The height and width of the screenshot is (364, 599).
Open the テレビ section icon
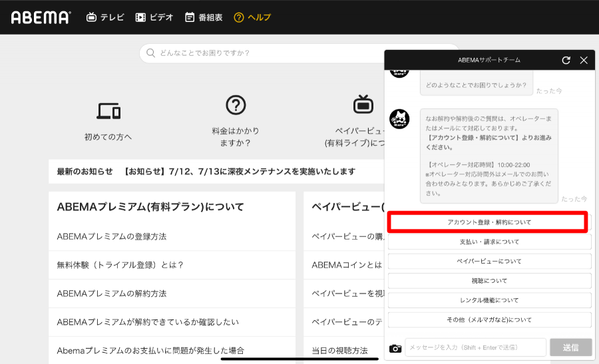[91, 17]
